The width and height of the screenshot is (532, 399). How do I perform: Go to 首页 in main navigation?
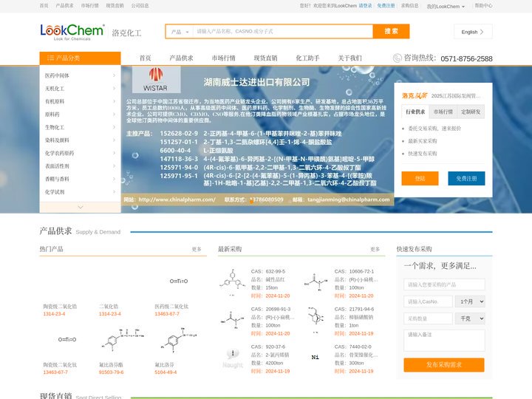click(146, 58)
